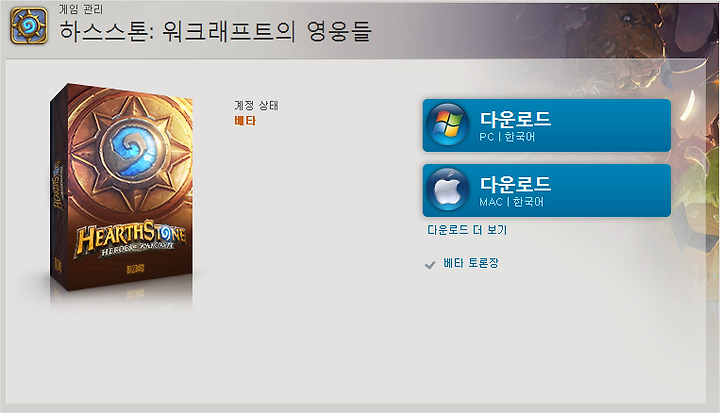
Task: Click the 하스스톤: 워크래프트의 영웅들 title
Action: point(215,31)
